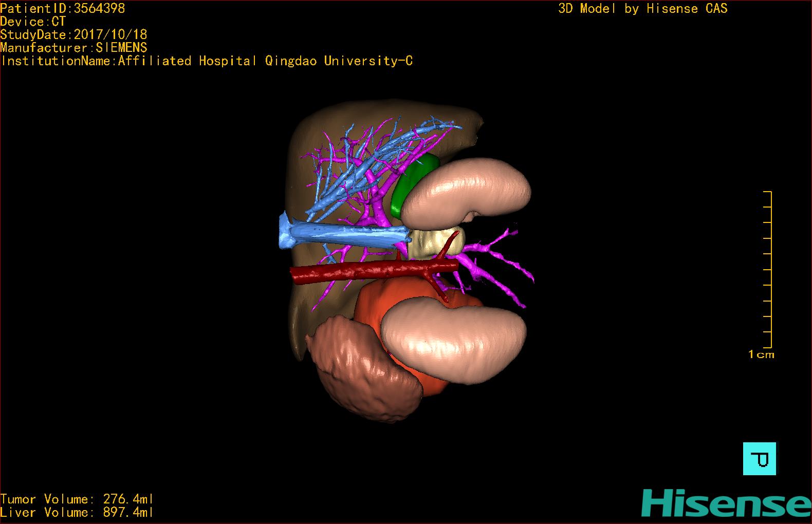Click the 3D Model by Hisense CAS title

click(643, 8)
